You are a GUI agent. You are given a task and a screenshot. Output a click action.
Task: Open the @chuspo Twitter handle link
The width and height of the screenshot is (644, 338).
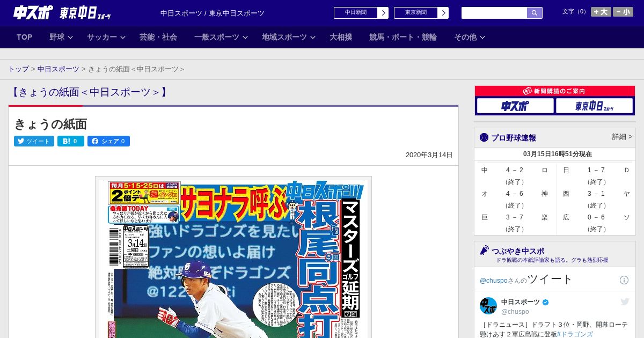coord(493,281)
